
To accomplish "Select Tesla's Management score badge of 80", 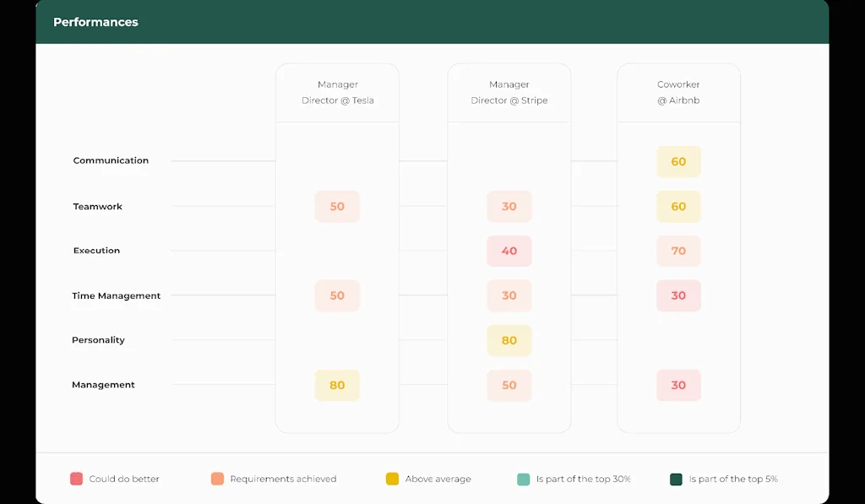I will pos(337,386).
